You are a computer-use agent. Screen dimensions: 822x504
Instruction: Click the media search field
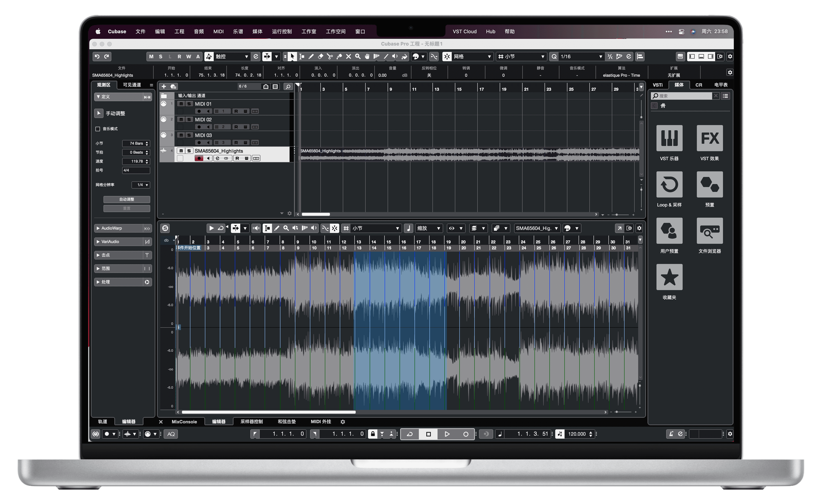pyautogui.click(x=682, y=96)
